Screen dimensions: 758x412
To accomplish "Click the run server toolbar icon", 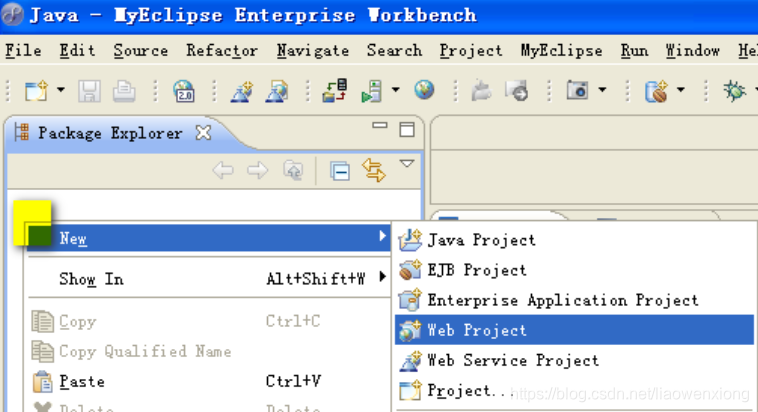I will tap(372, 91).
